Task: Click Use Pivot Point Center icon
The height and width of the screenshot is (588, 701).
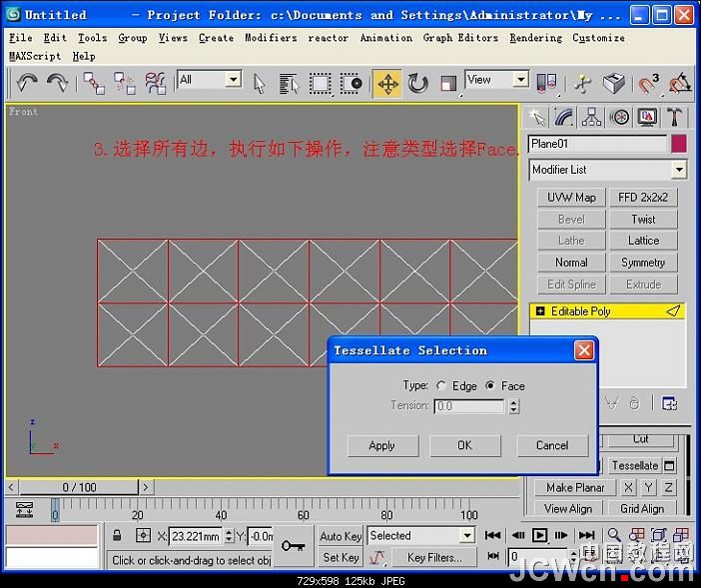Action: [x=546, y=84]
